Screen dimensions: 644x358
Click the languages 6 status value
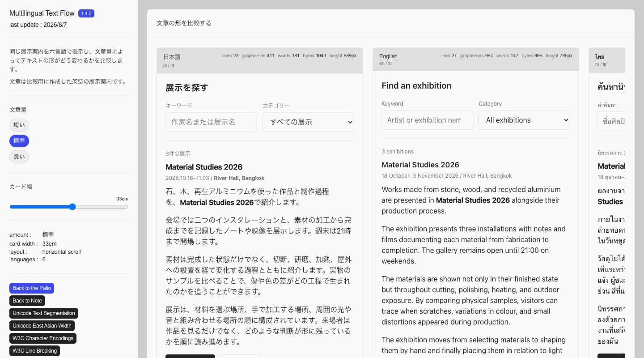[44, 260]
